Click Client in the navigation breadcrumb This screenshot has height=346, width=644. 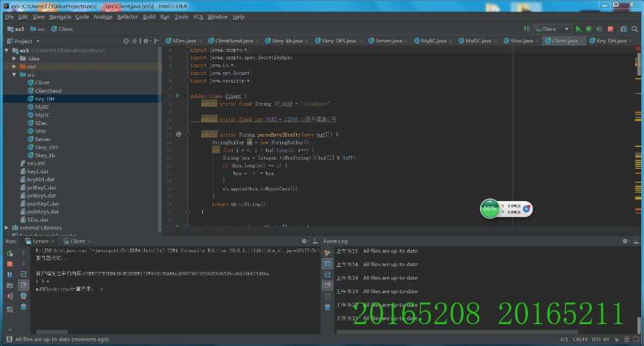click(62, 29)
